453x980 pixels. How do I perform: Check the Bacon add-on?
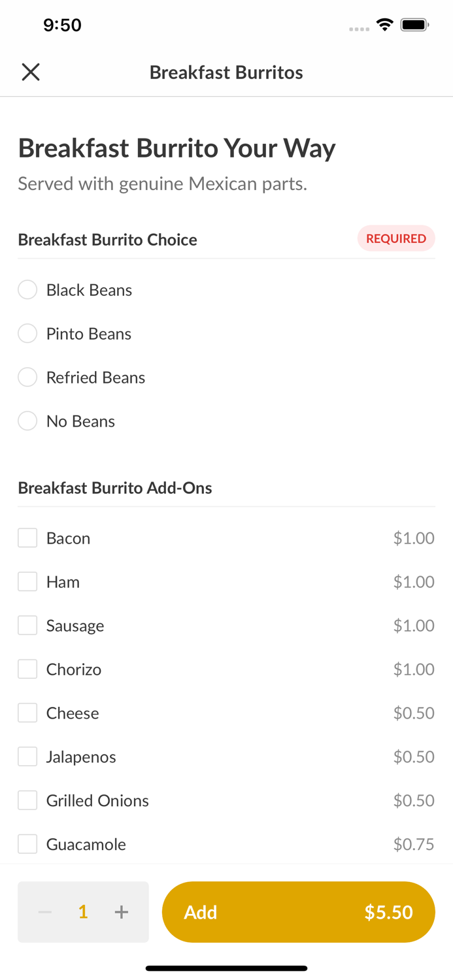coord(27,538)
